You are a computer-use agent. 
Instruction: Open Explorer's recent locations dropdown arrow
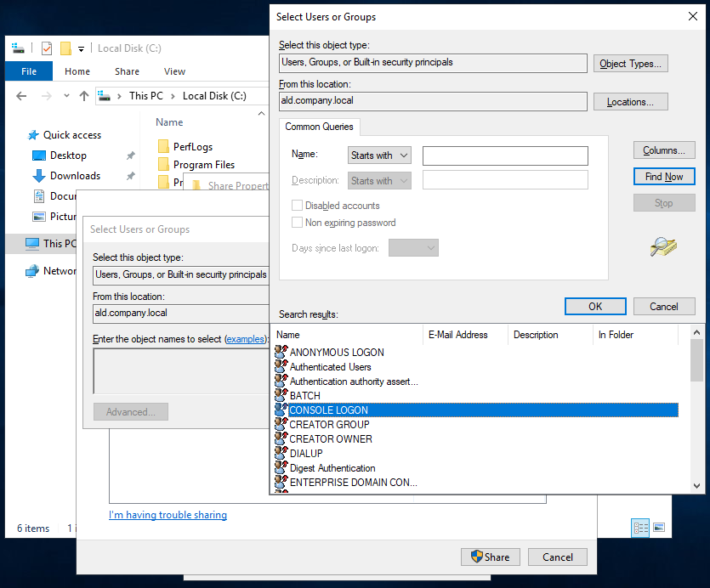point(66,95)
